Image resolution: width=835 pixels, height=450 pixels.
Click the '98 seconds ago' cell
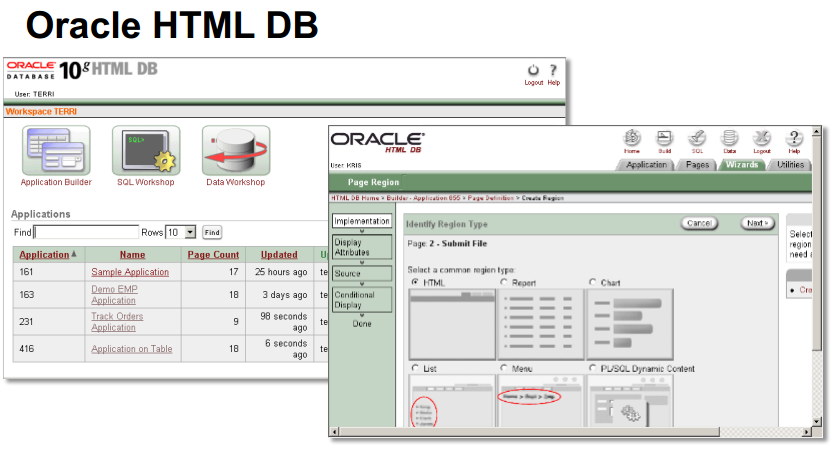281,322
